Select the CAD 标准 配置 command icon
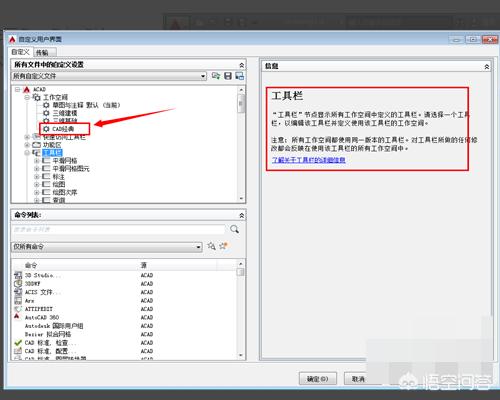This screenshot has width=500, height=400. [18, 351]
